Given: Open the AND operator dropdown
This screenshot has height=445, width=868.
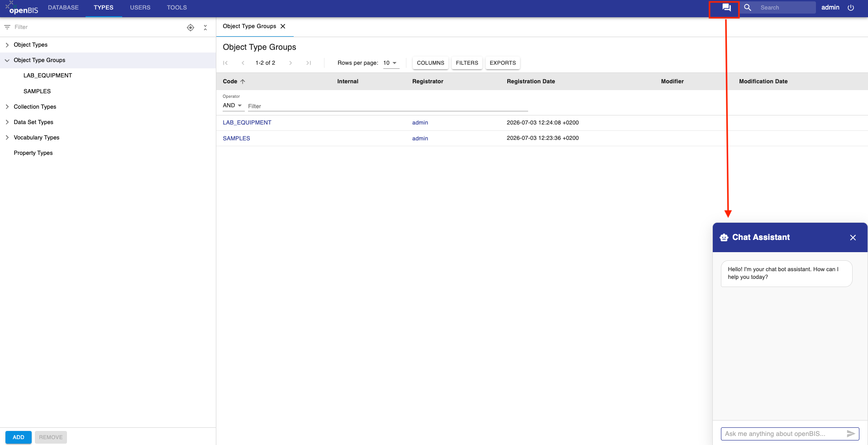Looking at the screenshot, I should tap(233, 105).
